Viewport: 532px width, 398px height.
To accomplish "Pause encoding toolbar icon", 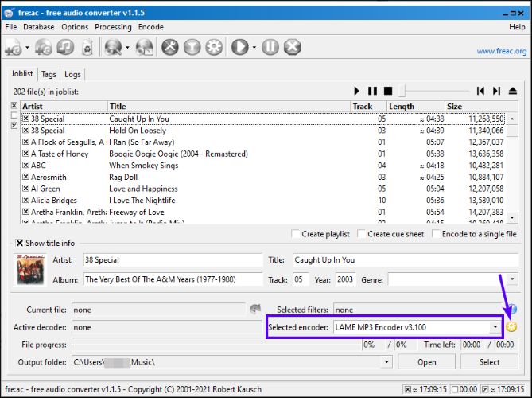I will coord(270,47).
